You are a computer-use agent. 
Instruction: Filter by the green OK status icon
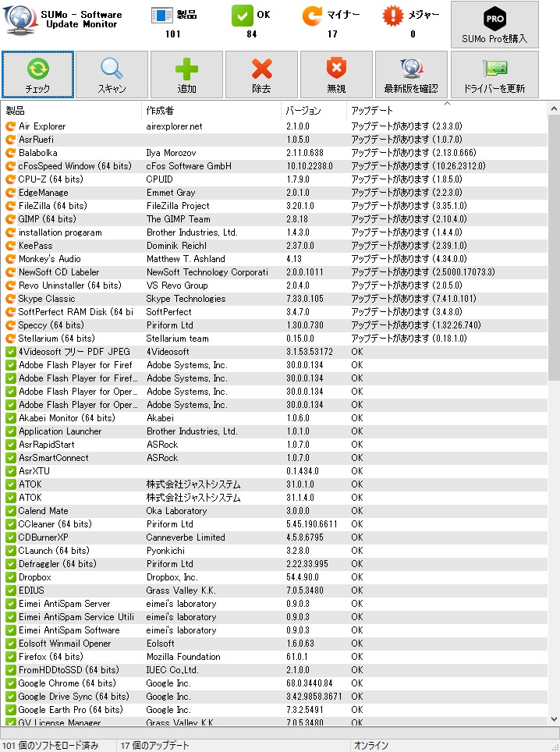pos(243,16)
